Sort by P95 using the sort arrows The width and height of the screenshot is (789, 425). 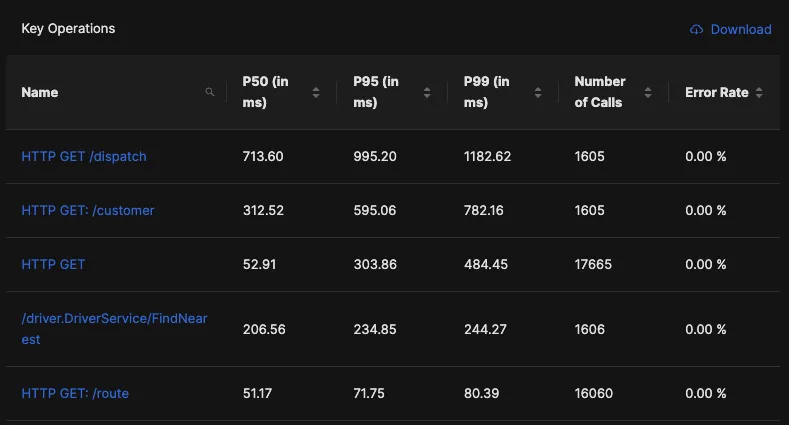tap(427, 93)
